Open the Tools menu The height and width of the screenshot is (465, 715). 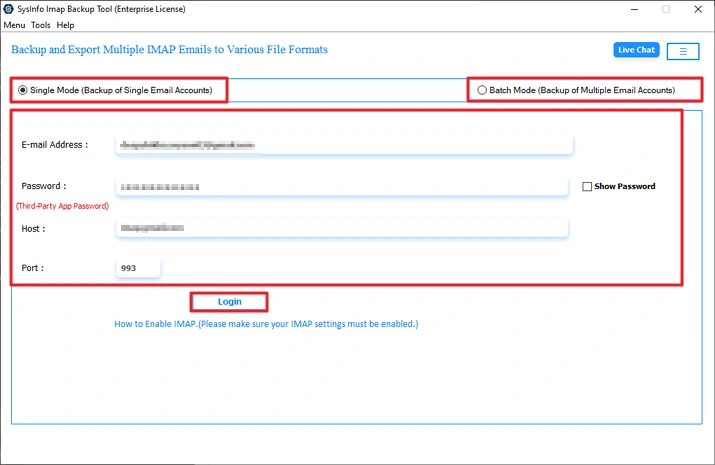41,25
